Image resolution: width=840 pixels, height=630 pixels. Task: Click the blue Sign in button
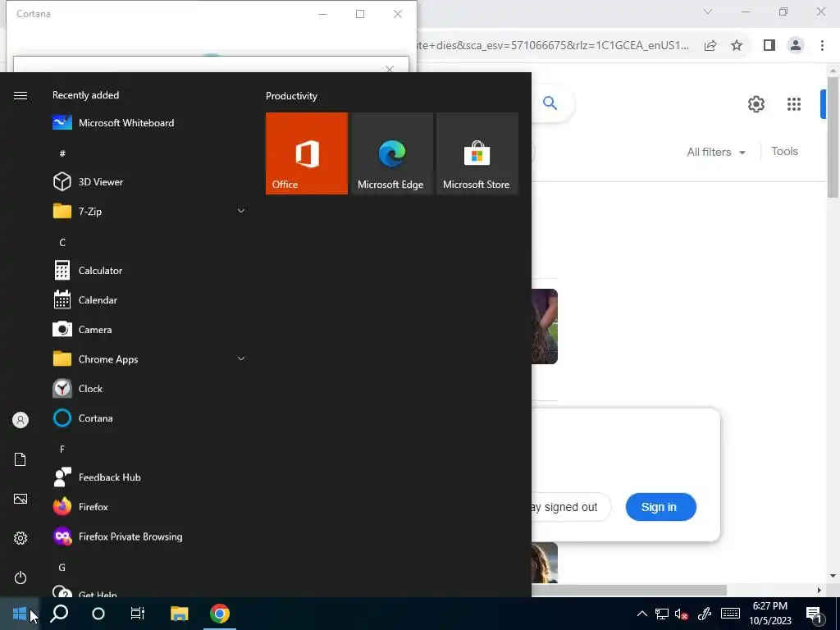coord(660,507)
